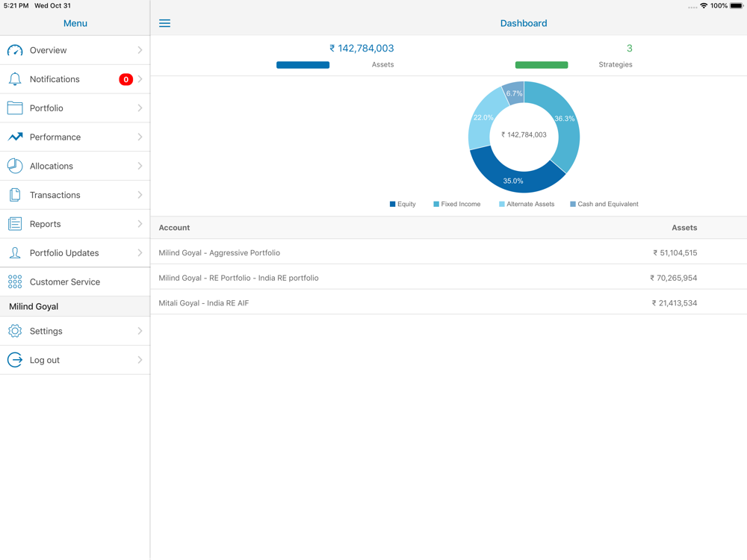Image resolution: width=747 pixels, height=560 pixels.
Task: Click the Portfolio Updates person icon
Action: coord(15,253)
